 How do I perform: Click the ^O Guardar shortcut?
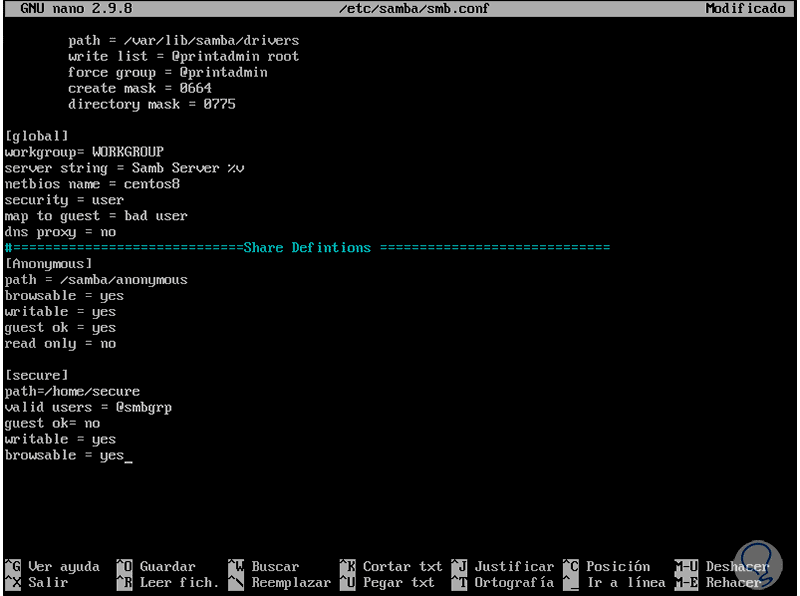coord(156,566)
